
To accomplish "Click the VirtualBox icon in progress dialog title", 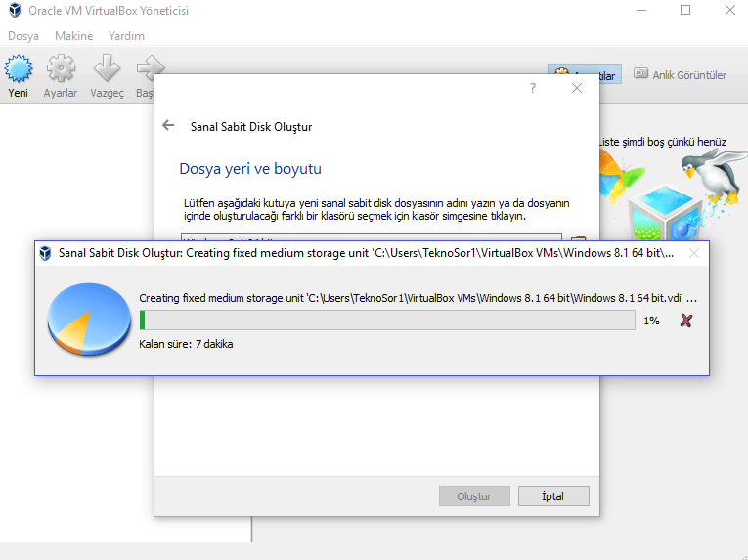I will pos(45,253).
